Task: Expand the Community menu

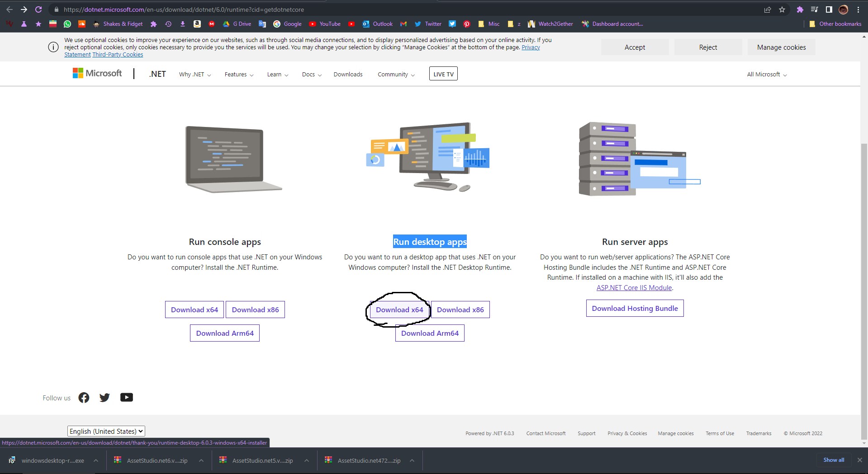Action: (x=396, y=75)
